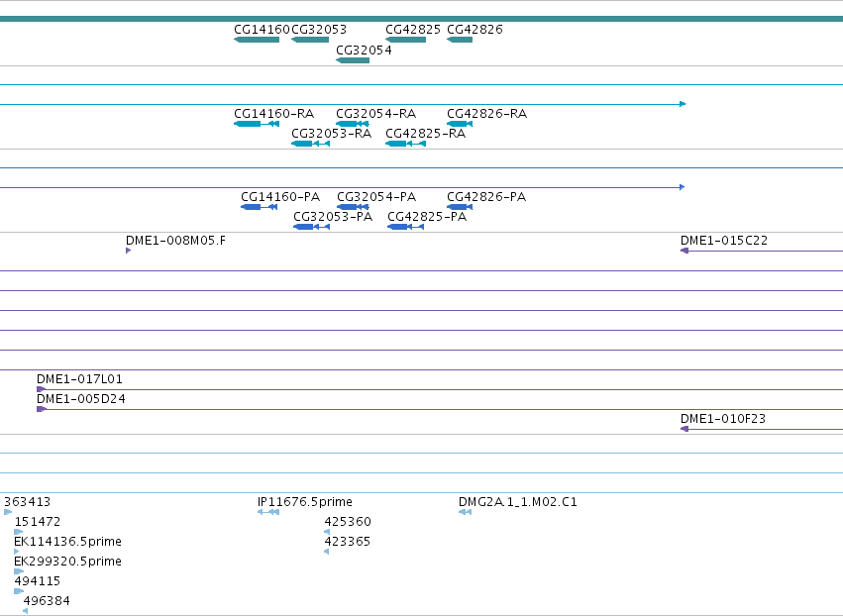Click the DME1-005D24 clone start
The image size is (843, 616).
point(42,410)
